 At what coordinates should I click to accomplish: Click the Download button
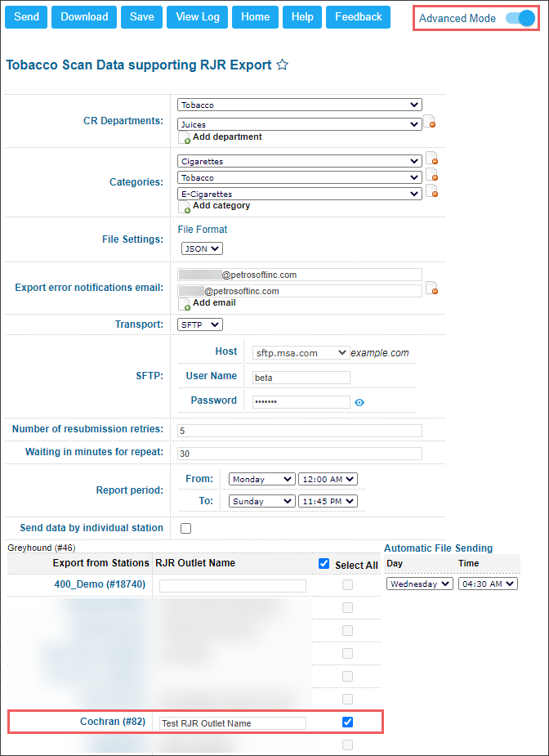pos(84,17)
